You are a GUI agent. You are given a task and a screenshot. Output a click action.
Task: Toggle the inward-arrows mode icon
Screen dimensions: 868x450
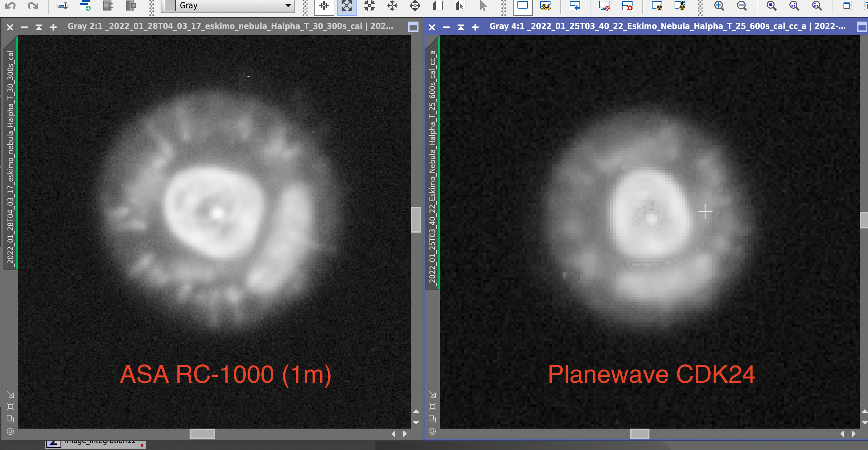coord(370,6)
